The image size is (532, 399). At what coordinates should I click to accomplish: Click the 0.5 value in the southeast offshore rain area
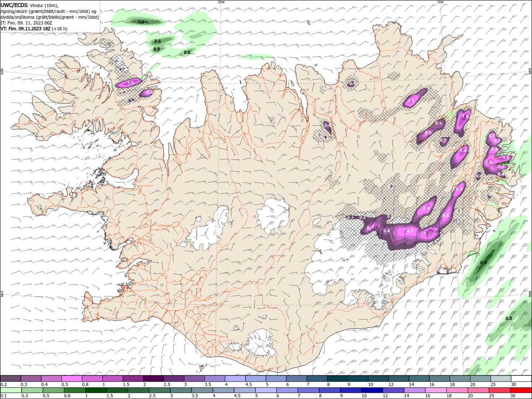coord(509,318)
